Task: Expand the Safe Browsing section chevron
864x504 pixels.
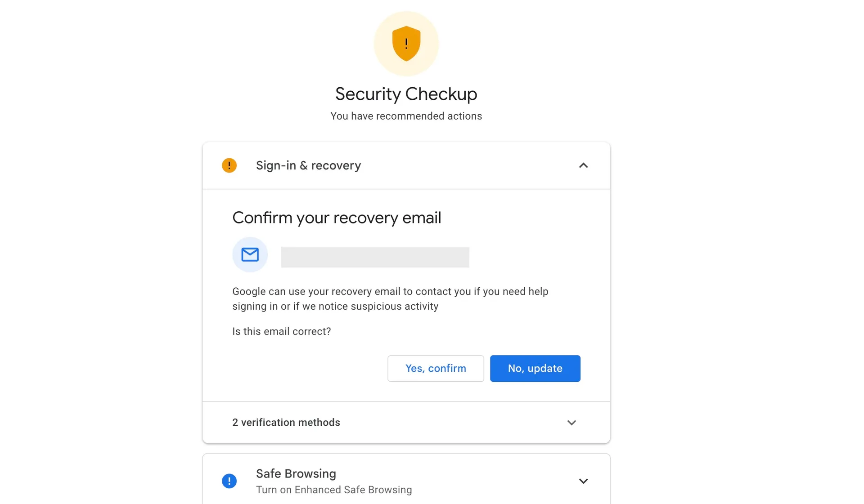Action: [x=583, y=481]
